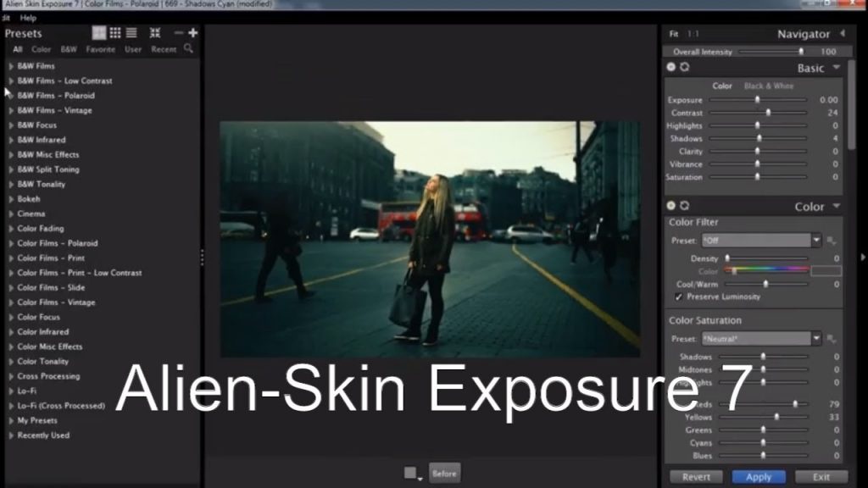Select the Color Tonality preset row
The width and height of the screenshot is (868, 488).
(42, 361)
